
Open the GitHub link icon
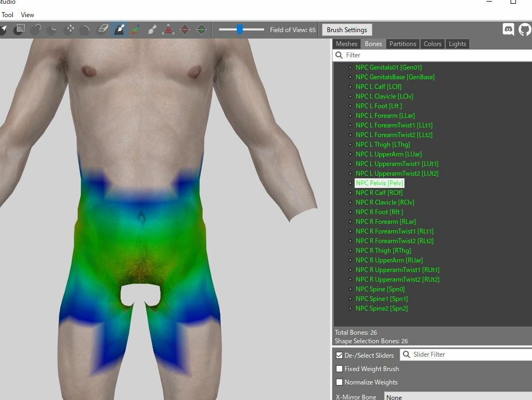tap(524, 29)
